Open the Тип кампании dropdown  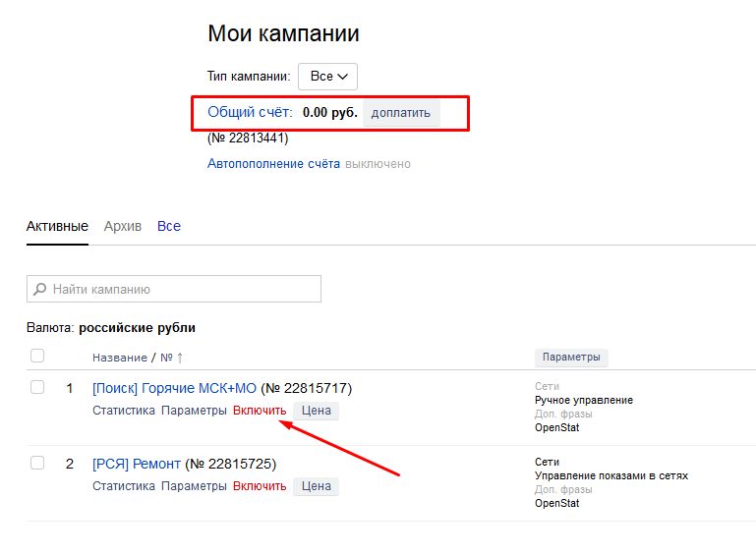tap(327, 77)
